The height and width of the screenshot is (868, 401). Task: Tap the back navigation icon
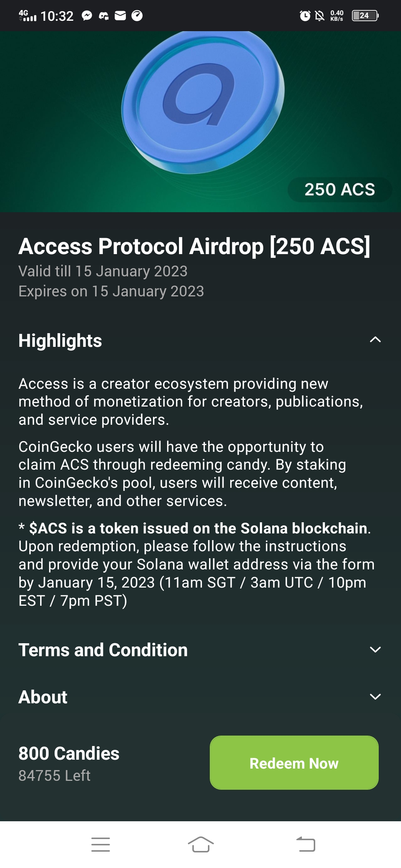(x=306, y=844)
